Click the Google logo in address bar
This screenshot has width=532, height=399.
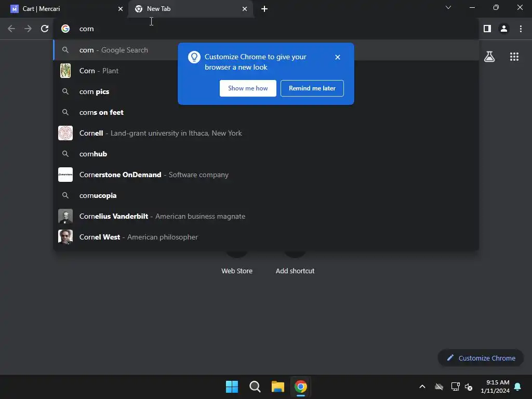(x=65, y=29)
